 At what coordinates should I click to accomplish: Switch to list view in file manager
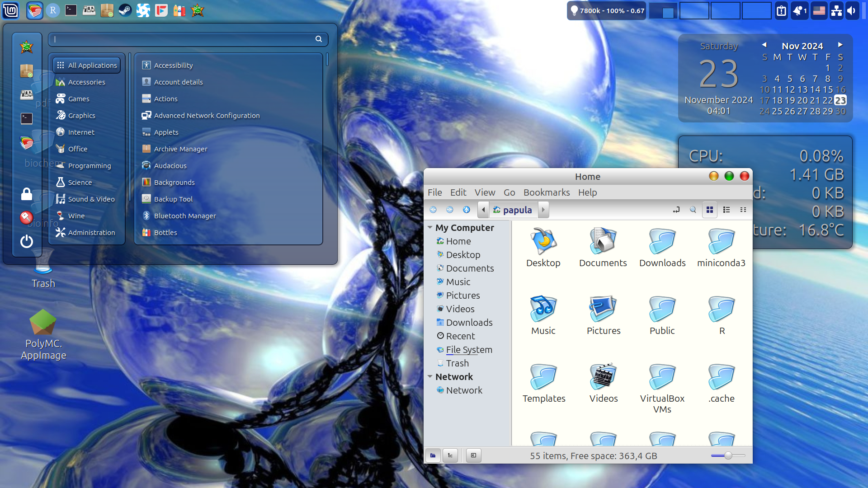[726, 210]
